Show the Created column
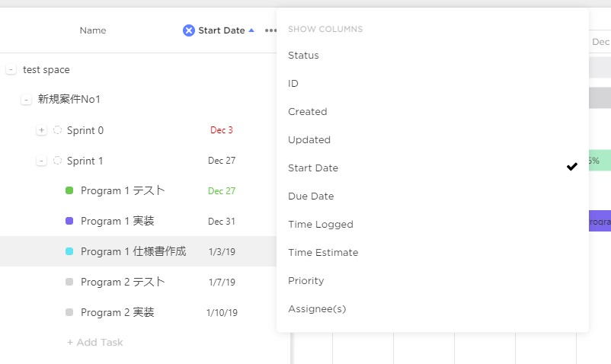The height and width of the screenshot is (364, 611). [433, 112]
